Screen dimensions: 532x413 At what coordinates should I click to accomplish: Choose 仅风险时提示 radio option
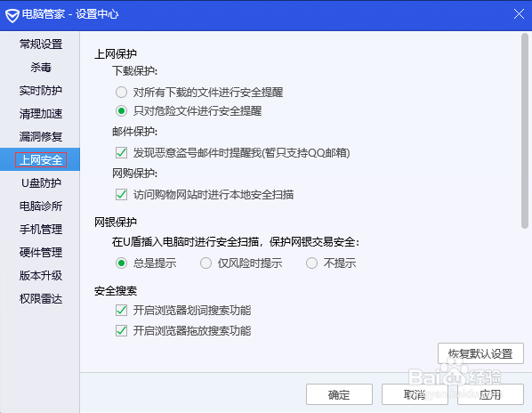coord(206,263)
